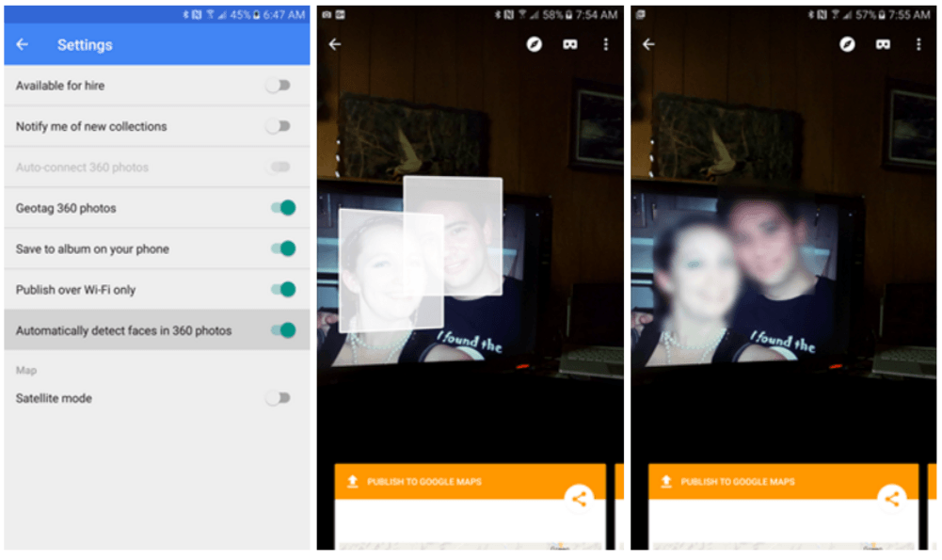The height and width of the screenshot is (560, 942).
Task: Turn on Notify me of new collections
Action: click(279, 126)
